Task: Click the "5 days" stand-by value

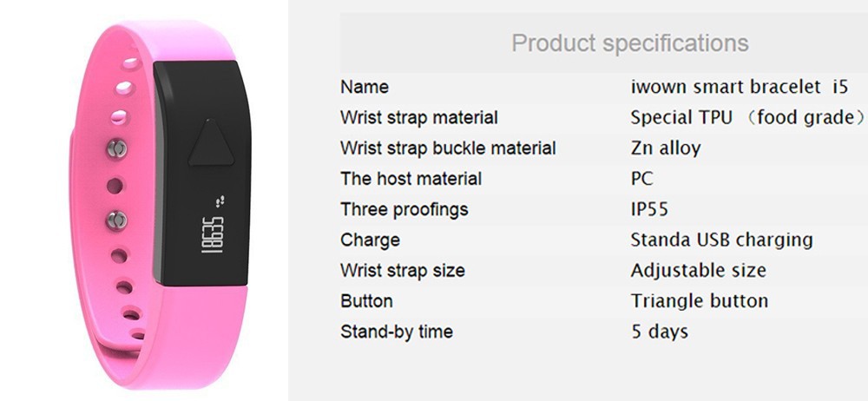Action: pos(659,332)
